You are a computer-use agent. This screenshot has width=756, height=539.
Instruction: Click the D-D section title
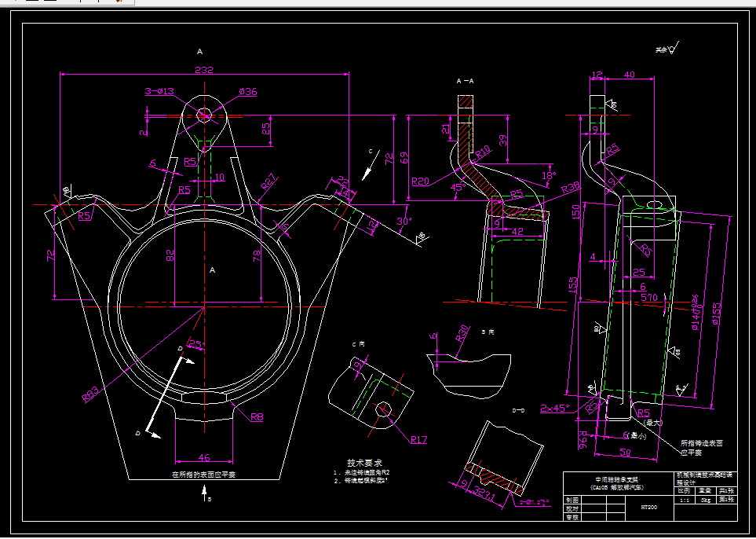(x=518, y=410)
